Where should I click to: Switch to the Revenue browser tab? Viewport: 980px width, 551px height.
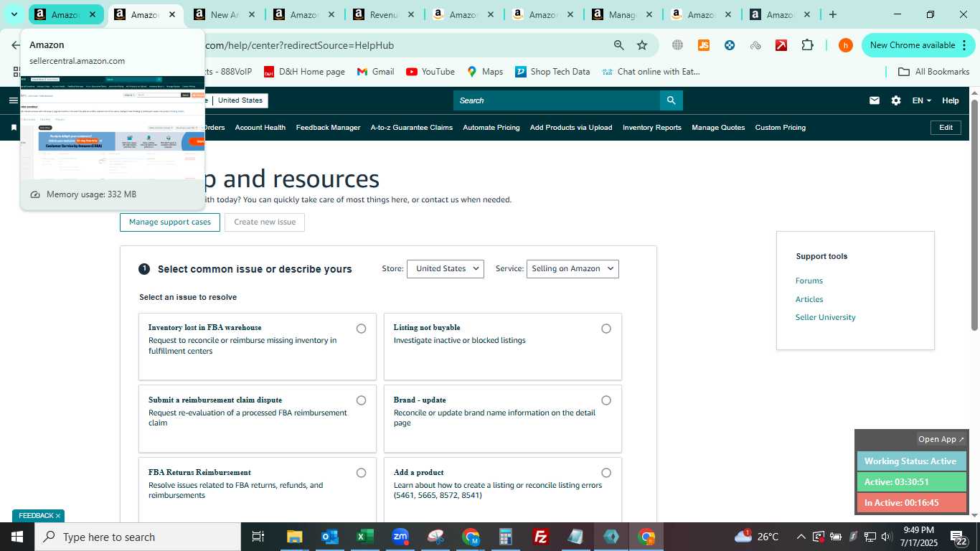382,14
